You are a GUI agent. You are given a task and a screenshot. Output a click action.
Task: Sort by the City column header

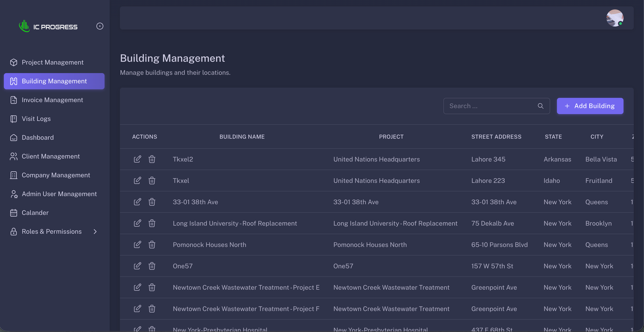[597, 137]
